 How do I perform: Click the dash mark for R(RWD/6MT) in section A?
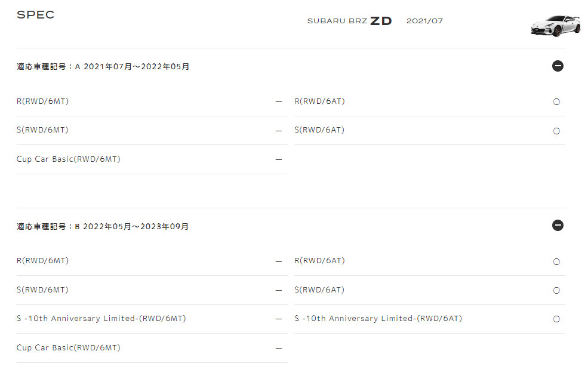[278, 102]
